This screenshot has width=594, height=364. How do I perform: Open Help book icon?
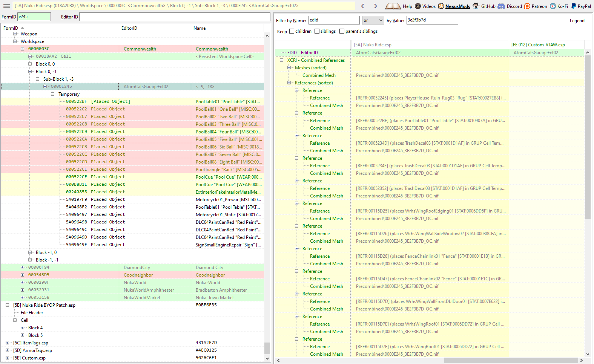[393, 6]
